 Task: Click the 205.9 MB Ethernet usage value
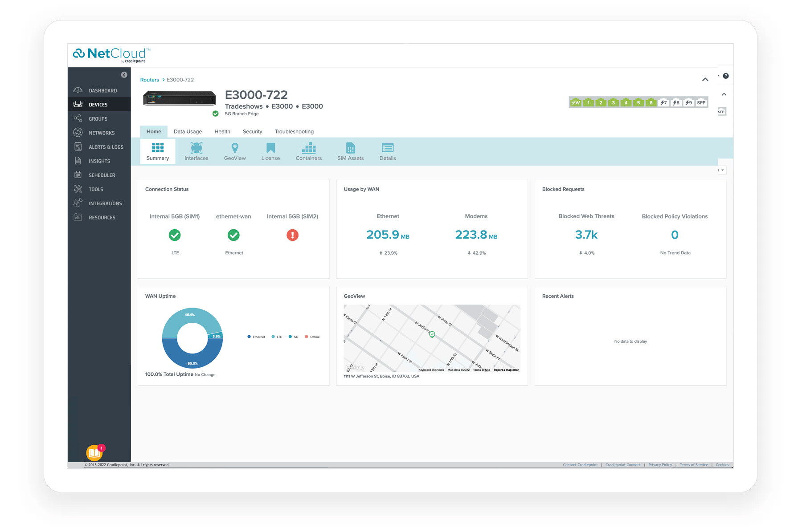pyautogui.click(x=388, y=235)
